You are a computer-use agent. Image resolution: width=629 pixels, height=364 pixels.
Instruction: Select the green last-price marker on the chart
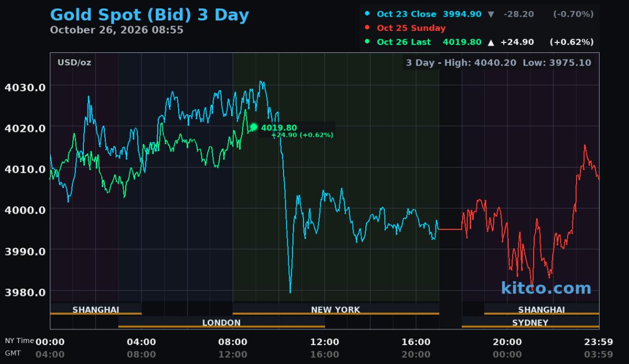click(x=254, y=127)
